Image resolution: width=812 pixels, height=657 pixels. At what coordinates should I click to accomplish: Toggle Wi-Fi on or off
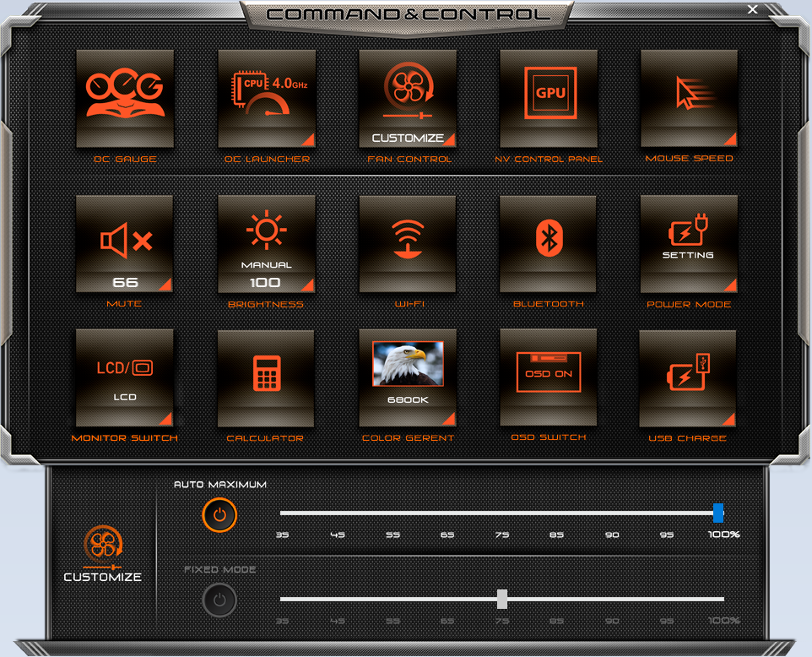click(407, 243)
